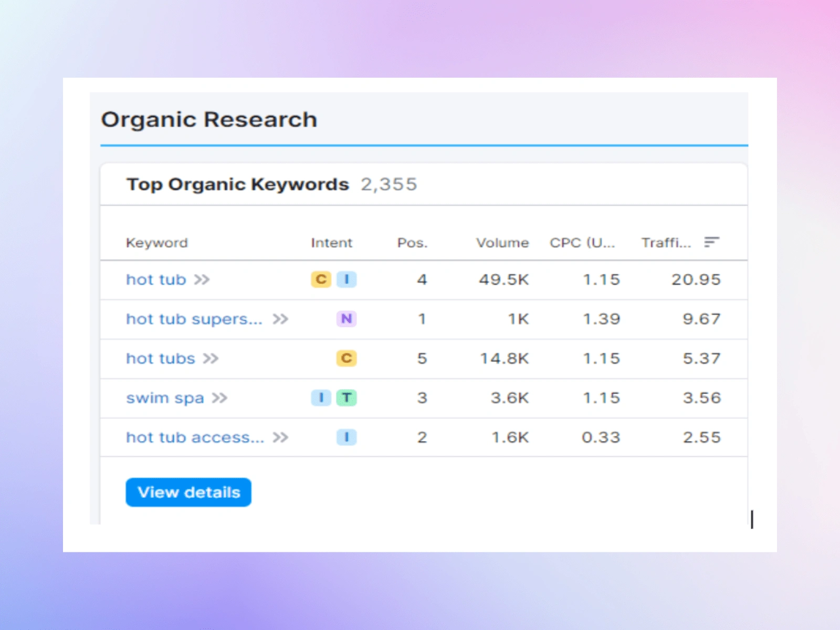Click the 3.56 traffic value
This screenshot has width=840, height=630.
[x=702, y=398]
